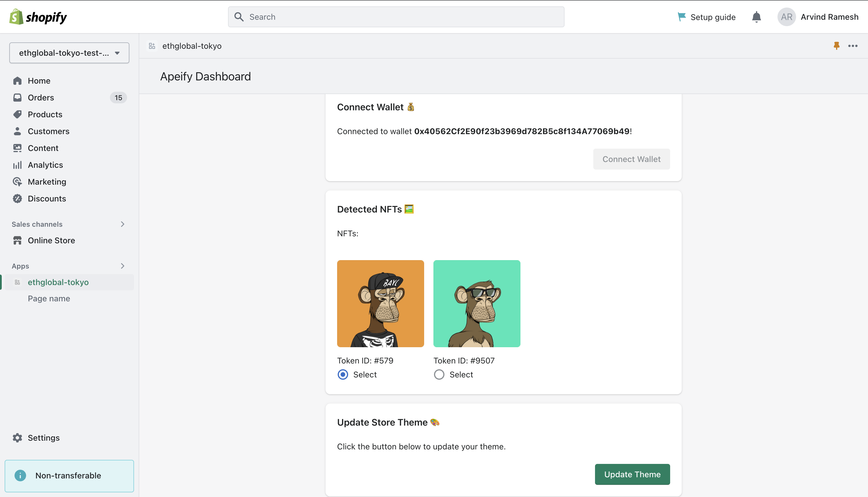Open Orders in sidebar
The height and width of the screenshot is (497, 868).
click(x=41, y=98)
